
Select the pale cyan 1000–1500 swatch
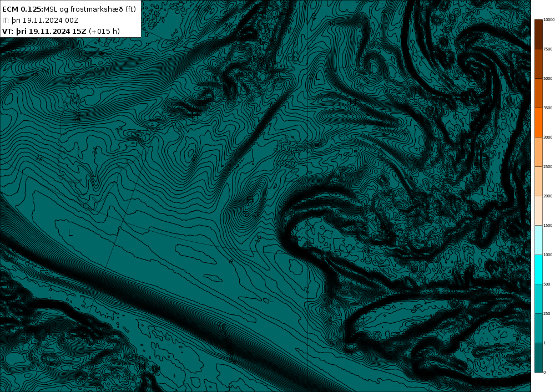[x=538, y=240]
